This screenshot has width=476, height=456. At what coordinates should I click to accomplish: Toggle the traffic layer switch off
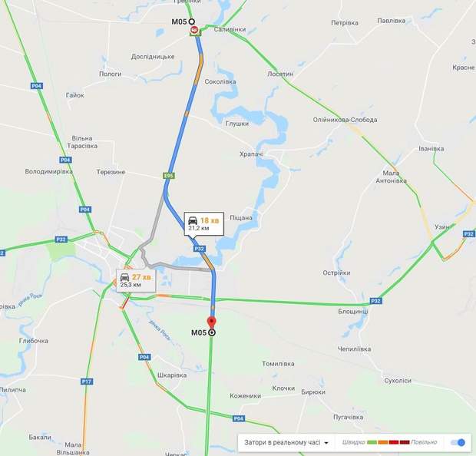pos(458,442)
